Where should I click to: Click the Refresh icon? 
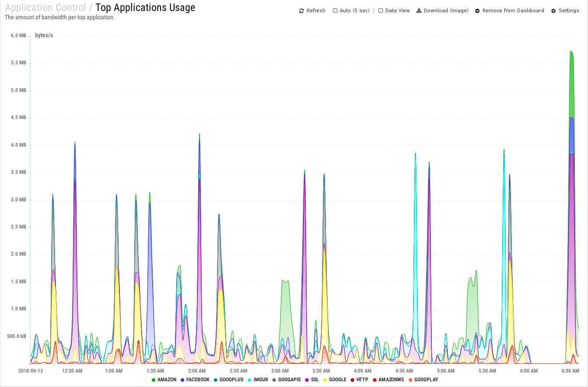[x=301, y=11]
